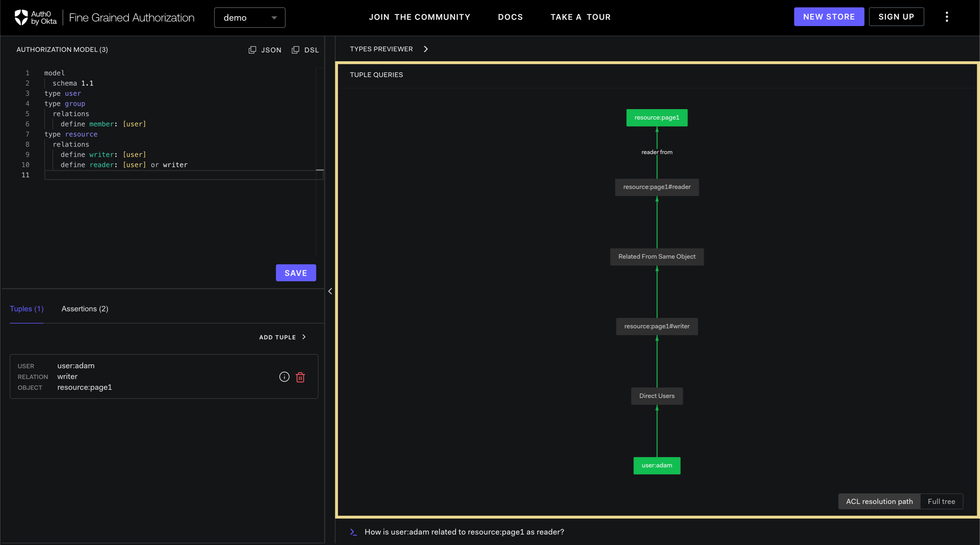Open the Join the Community link

tap(419, 17)
